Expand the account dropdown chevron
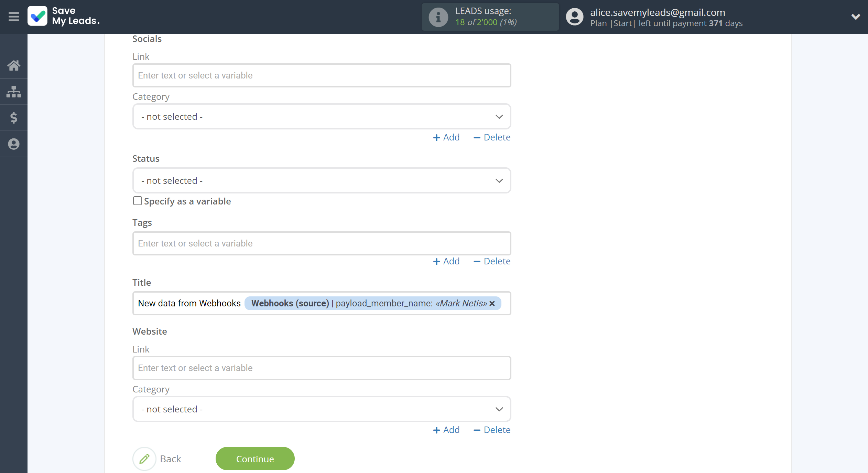Viewport: 868px width, 473px height. pos(856,17)
